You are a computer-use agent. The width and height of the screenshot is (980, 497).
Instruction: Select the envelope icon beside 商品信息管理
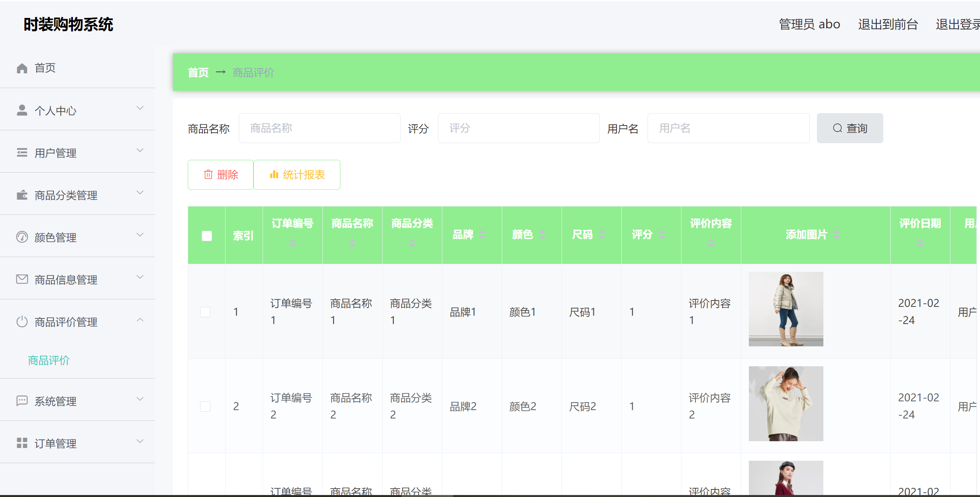click(x=22, y=279)
